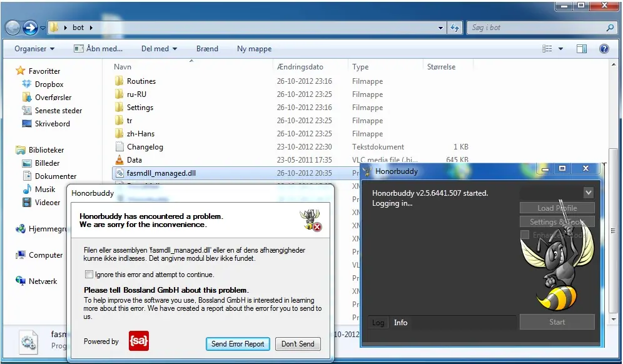Select Biblioteker in navigation pane

click(x=40, y=150)
